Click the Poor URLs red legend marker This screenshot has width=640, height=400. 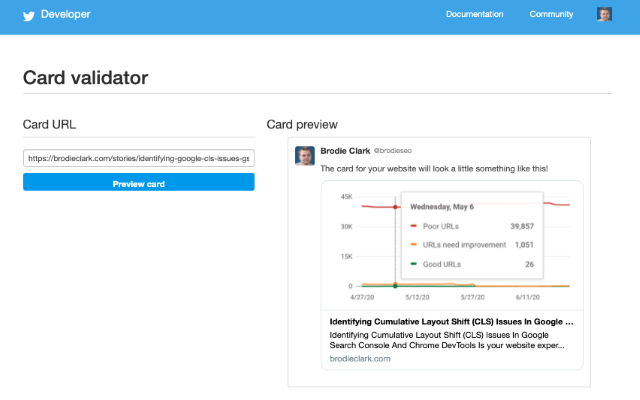click(x=414, y=226)
